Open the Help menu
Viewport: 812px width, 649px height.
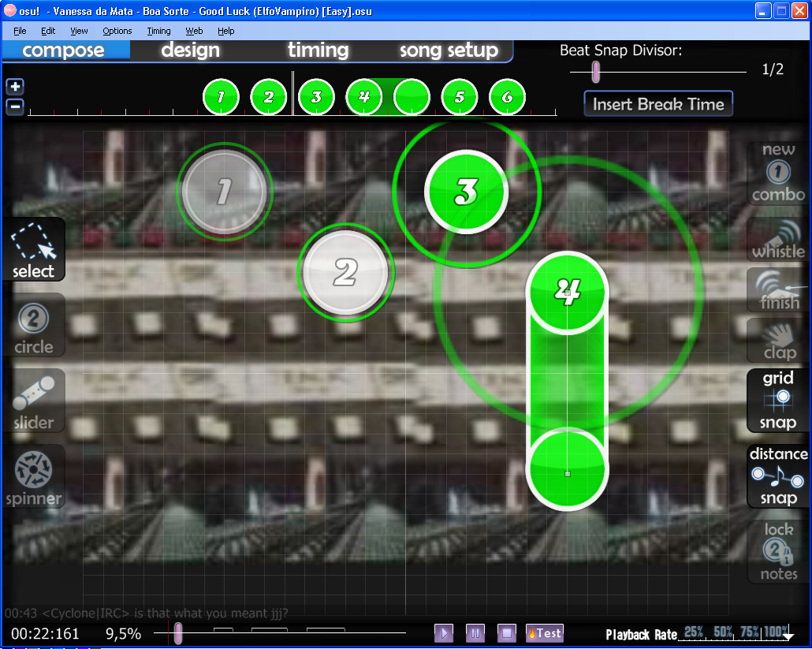pos(225,31)
